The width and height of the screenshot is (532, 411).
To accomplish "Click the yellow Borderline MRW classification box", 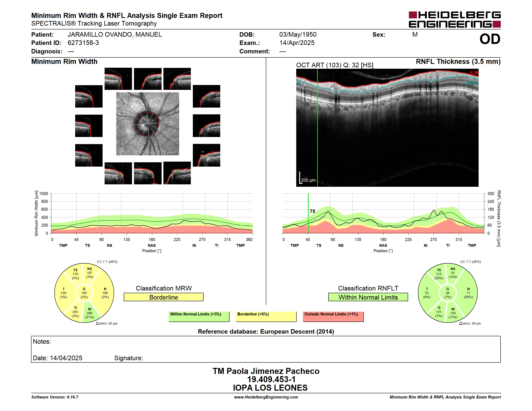I will pyautogui.click(x=163, y=297).
